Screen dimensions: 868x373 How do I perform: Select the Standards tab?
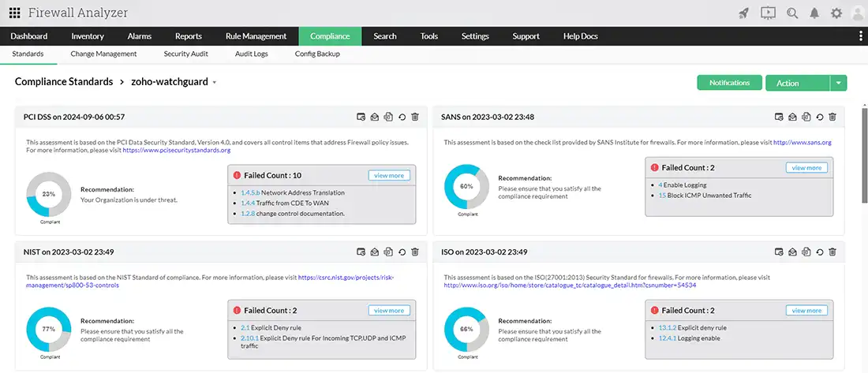coord(28,54)
